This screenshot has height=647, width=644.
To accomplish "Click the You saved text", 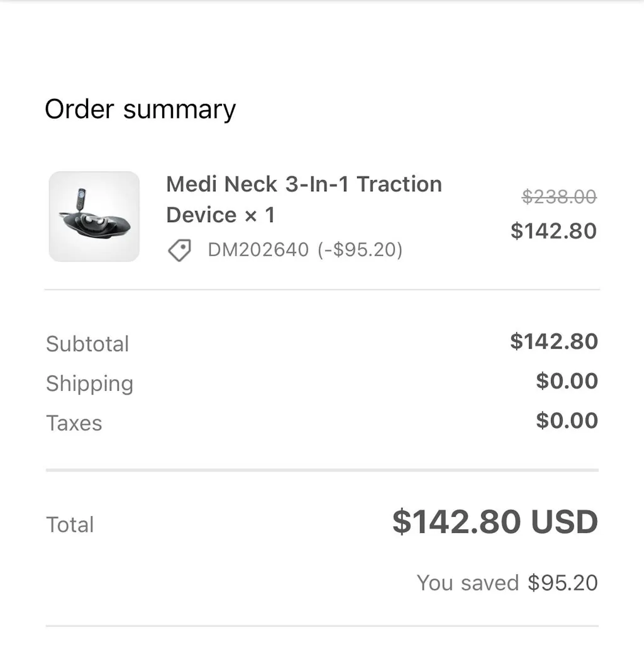I will (467, 583).
